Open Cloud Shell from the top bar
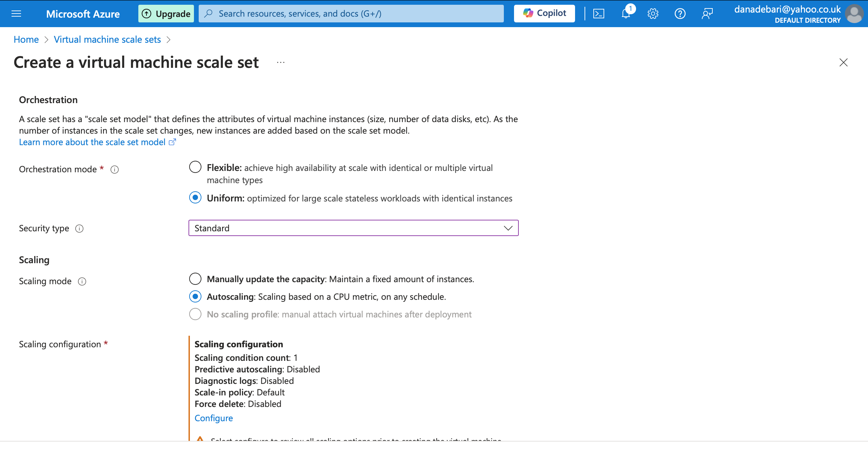This screenshot has height=449, width=868. point(598,14)
